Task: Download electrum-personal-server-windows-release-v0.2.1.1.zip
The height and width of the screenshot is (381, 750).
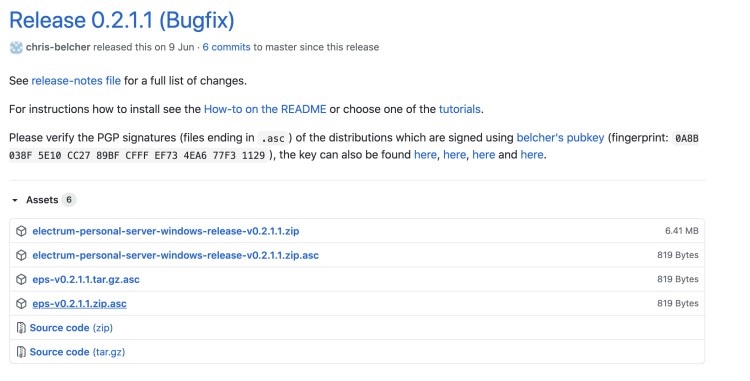Action: point(166,231)
